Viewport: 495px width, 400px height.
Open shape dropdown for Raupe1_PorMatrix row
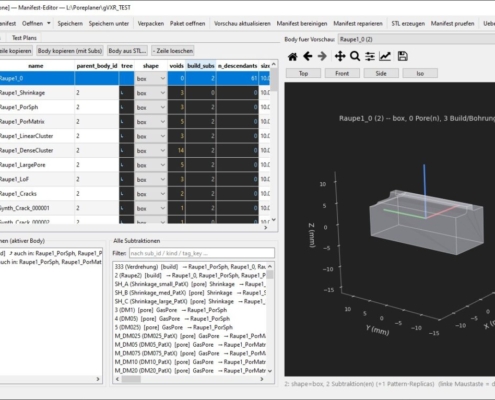[151, 122]
